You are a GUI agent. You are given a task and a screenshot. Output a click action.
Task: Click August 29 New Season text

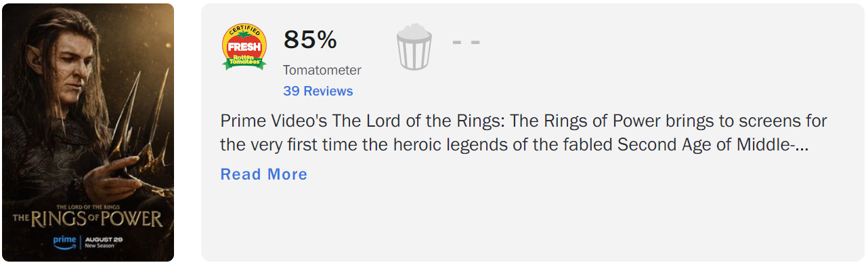103,242
